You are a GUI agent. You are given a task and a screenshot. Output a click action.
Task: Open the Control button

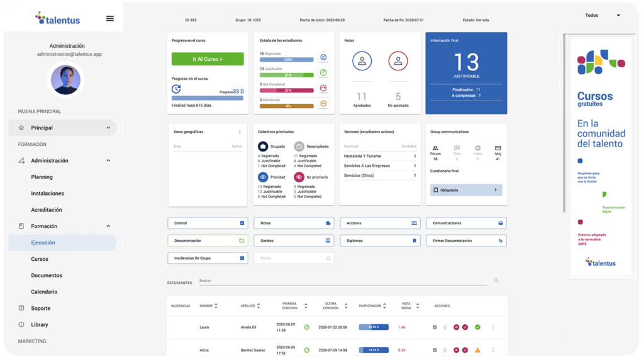click(x=208, y=223)
